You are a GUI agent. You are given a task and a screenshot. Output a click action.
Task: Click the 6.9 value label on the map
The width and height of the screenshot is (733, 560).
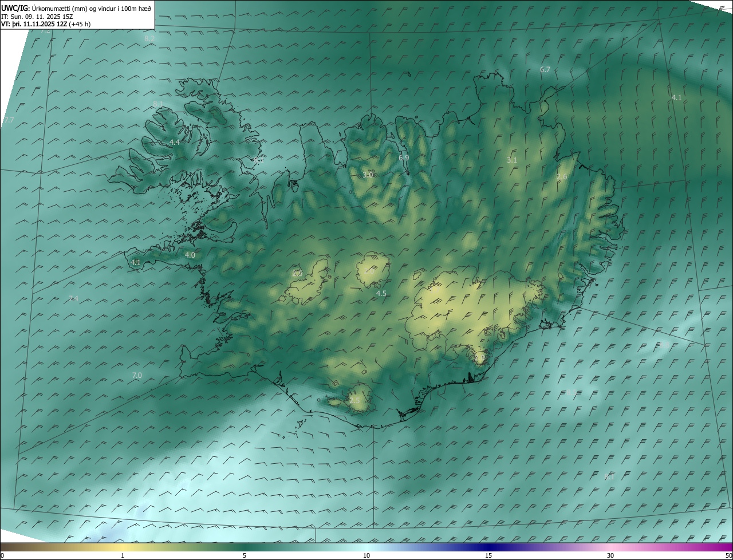(x=404, y=157)
